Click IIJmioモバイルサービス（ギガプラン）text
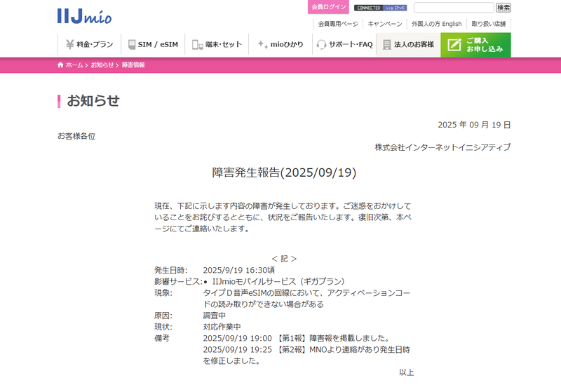The height and width of the screenshot is (392, 561). click(278, 281)
